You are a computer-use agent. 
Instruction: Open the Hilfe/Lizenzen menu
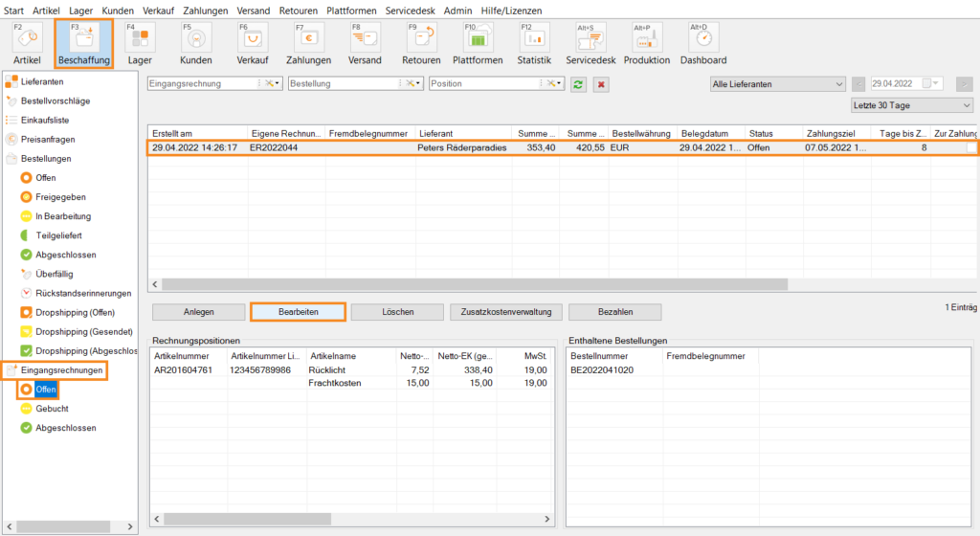511,11
